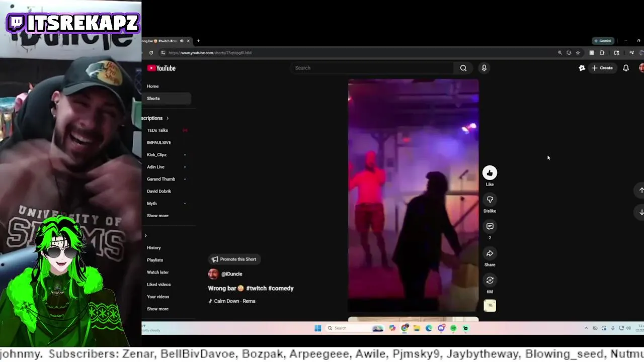Image resolution: width=644 pixels, height=362 pixels.
Task: Open Home in the sidebar
Action: point(153,86)
